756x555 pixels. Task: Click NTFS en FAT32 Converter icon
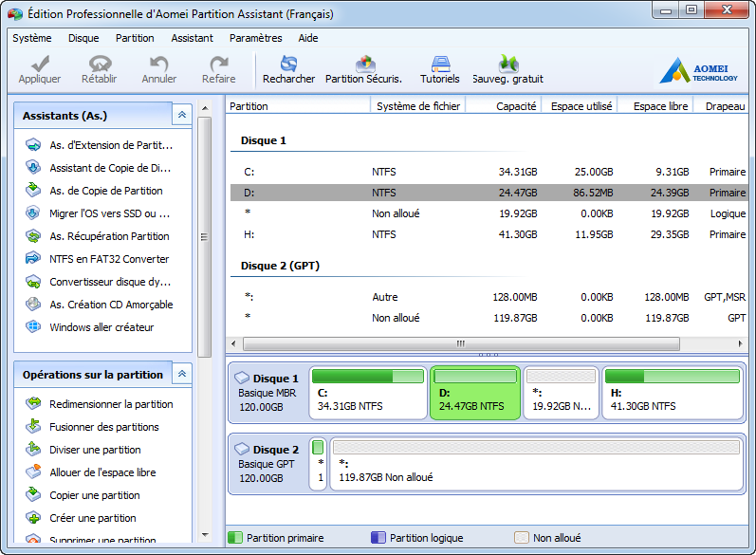tap(33, 258)
